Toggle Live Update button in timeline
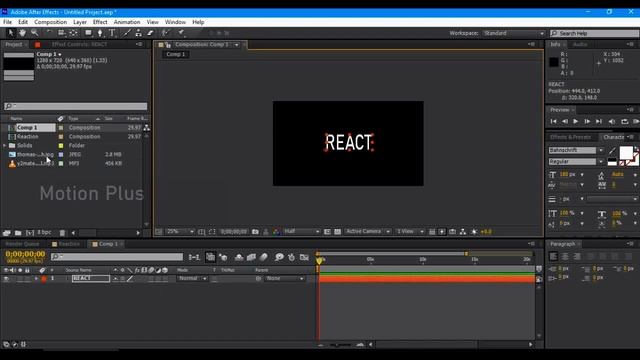640x360 pixels. (210, 257)
